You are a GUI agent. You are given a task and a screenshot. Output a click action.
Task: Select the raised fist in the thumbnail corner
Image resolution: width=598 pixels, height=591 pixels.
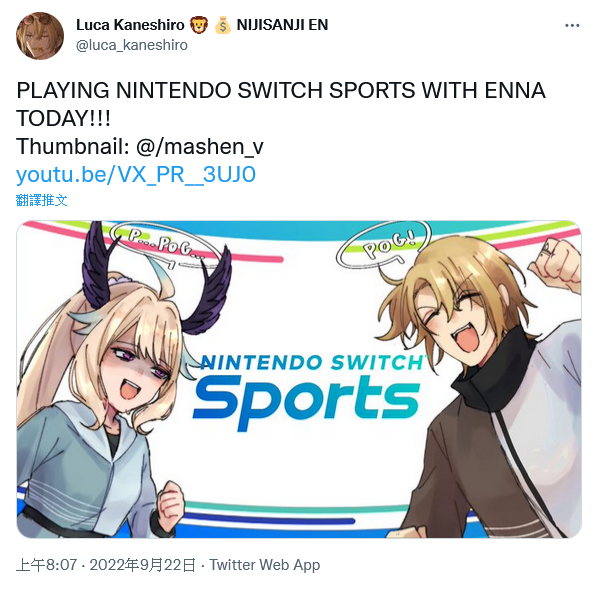click(555, 263)
